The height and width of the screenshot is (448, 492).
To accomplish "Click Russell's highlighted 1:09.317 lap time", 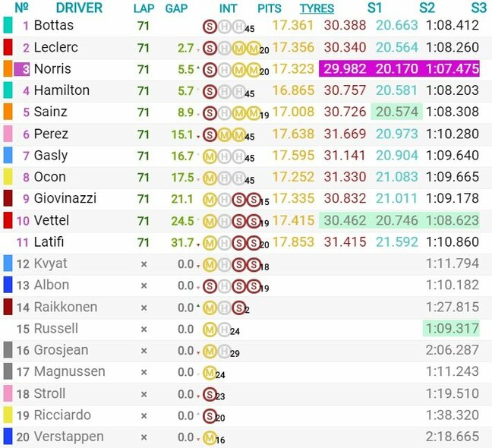I will (453, 330).
